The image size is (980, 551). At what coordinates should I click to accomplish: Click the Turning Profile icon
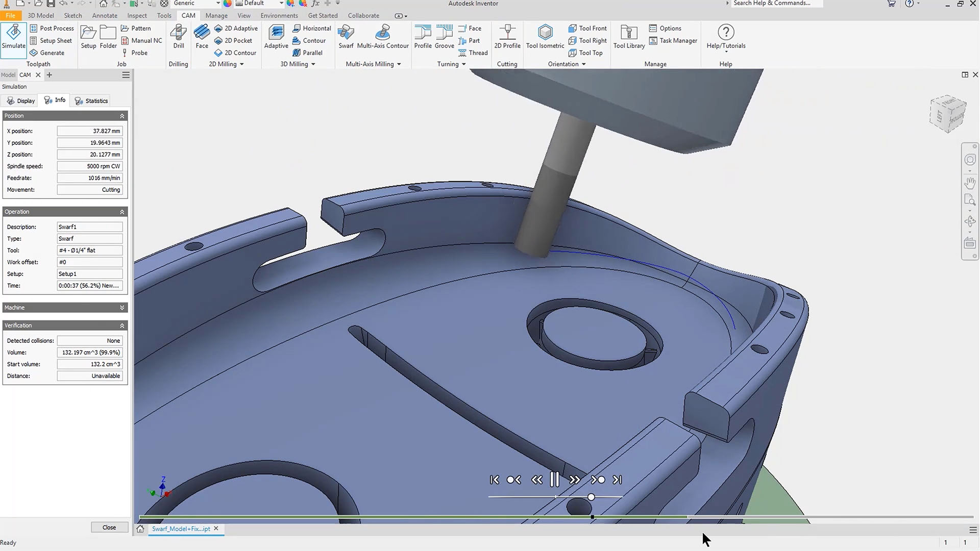coord(423,36)
